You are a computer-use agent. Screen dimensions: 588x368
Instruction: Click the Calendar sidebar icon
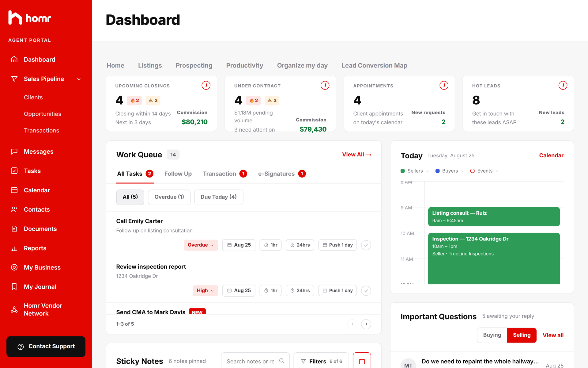coord(14,190)
